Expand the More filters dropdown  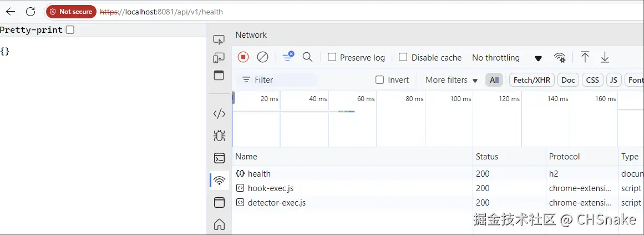[x=451, y=80]
